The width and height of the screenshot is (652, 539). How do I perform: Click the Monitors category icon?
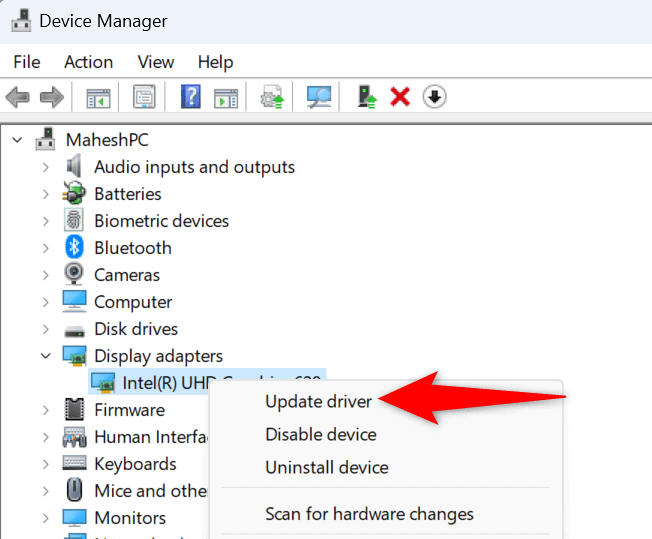pos(74,518)
